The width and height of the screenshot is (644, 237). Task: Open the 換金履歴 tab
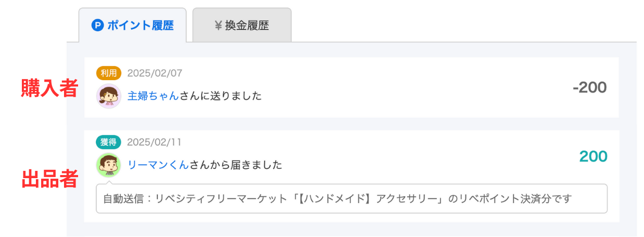click(242, 26)
